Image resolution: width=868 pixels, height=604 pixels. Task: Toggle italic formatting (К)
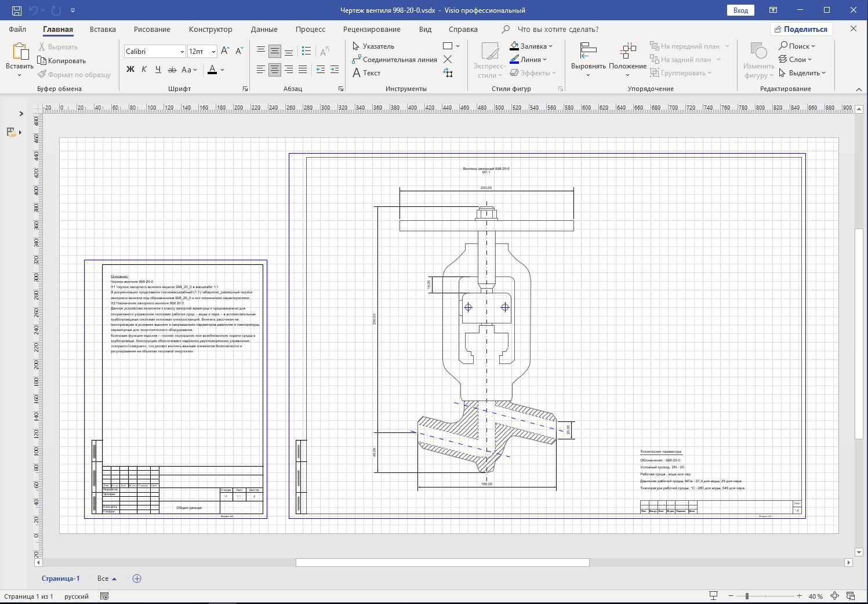tap(144, 70)
